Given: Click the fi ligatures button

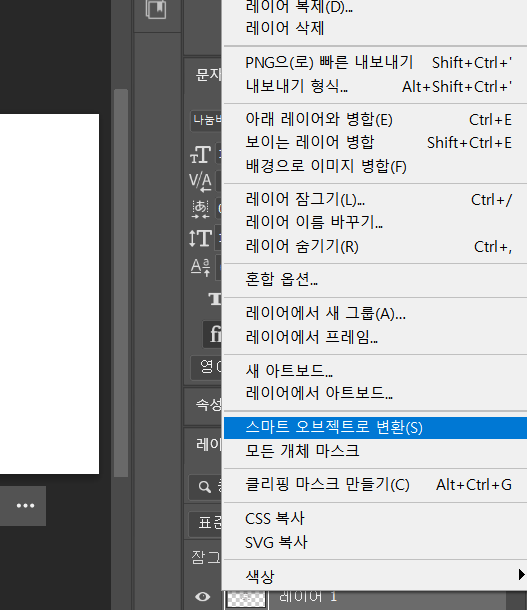Looking at the screenshot, I should [x=212, y=334].
